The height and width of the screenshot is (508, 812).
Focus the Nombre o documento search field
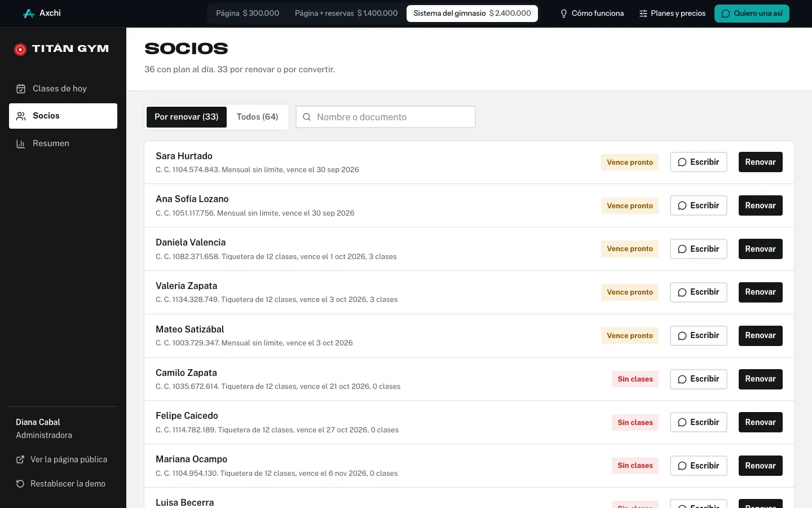pyautogui.click(x=386, y=117)
